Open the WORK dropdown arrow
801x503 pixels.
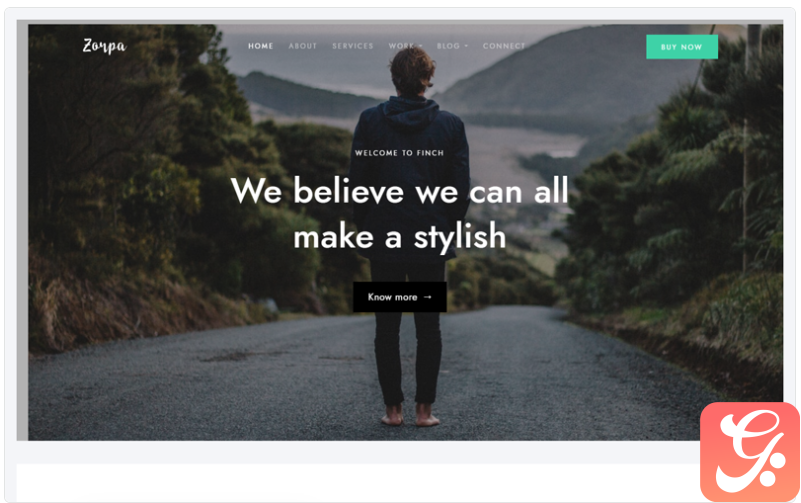click(420, 46)
